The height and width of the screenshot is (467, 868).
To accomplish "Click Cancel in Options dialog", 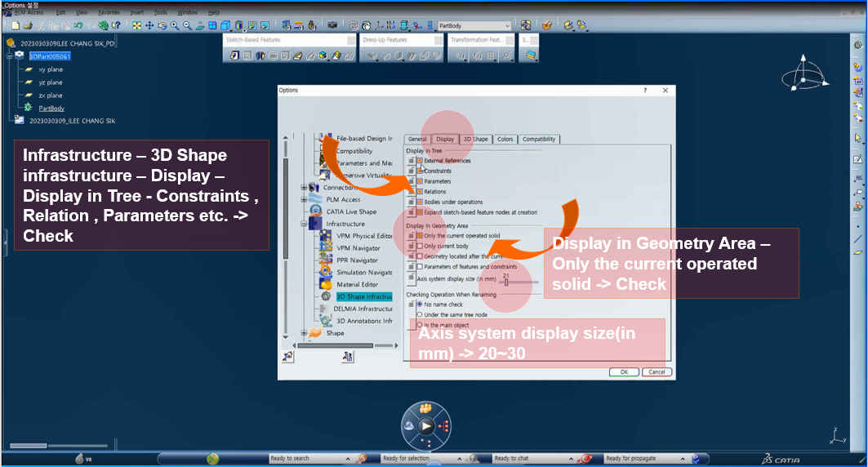I will tap(657, 371).
